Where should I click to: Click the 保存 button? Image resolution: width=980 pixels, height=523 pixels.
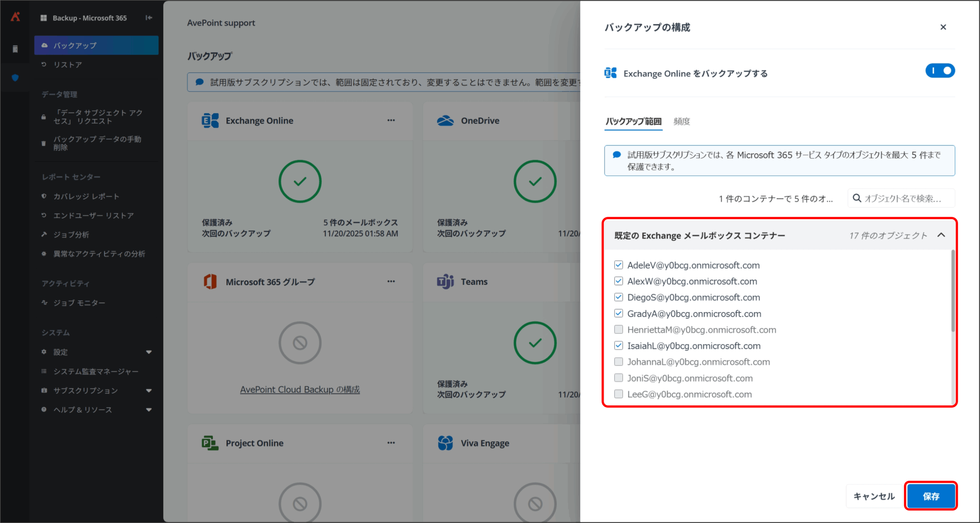click(931, 496)
